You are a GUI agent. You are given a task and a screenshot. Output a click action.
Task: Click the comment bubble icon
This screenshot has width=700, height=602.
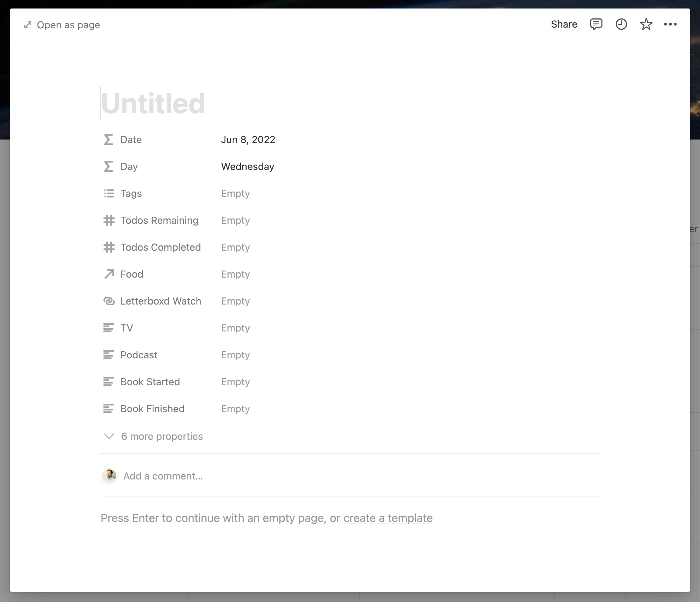tap(597, 24)
